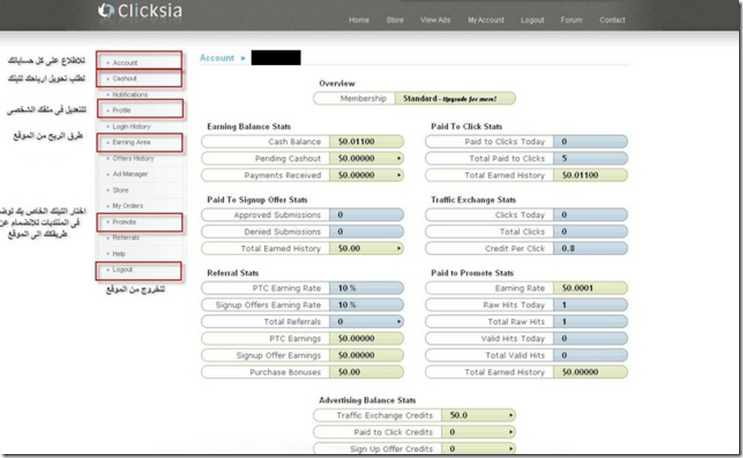
Task: Open Ad Manager in the sidebar
Action: point(130,174)
